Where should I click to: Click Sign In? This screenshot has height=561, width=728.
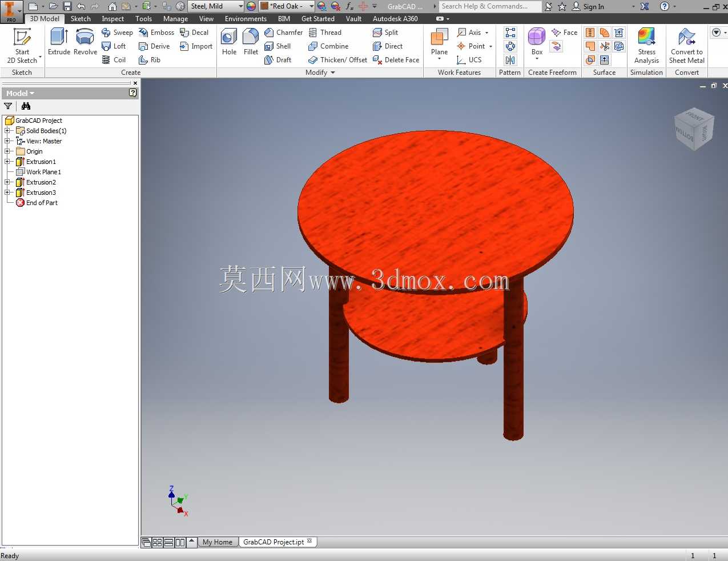click(588, 6)
